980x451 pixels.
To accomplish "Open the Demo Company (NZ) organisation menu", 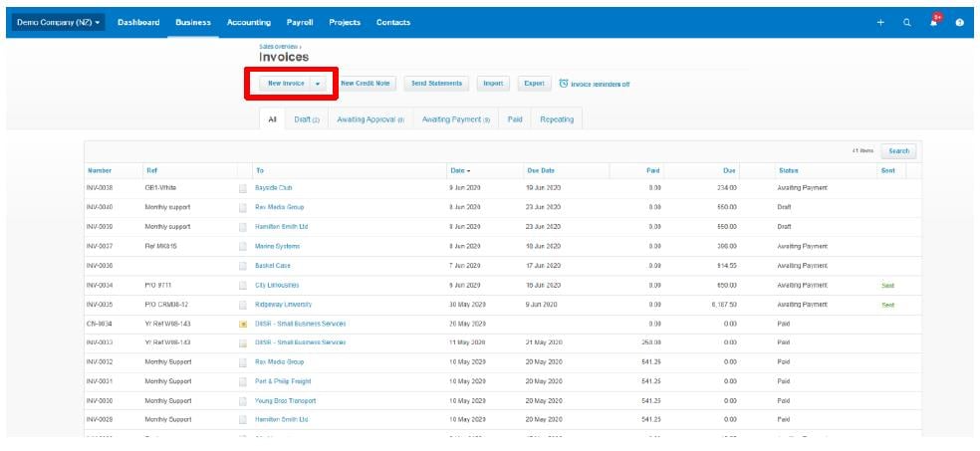I will [x=59, y=22].
